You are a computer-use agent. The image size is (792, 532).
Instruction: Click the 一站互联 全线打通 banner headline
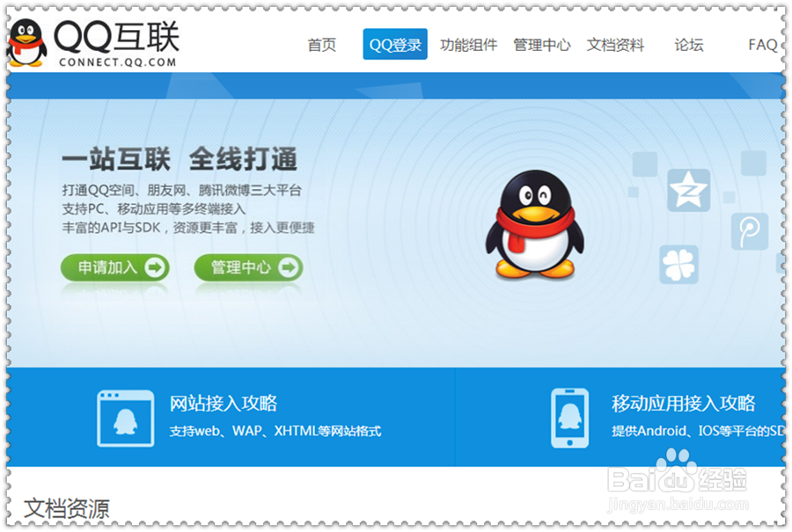pyautogui.click(x=180, y=159)
